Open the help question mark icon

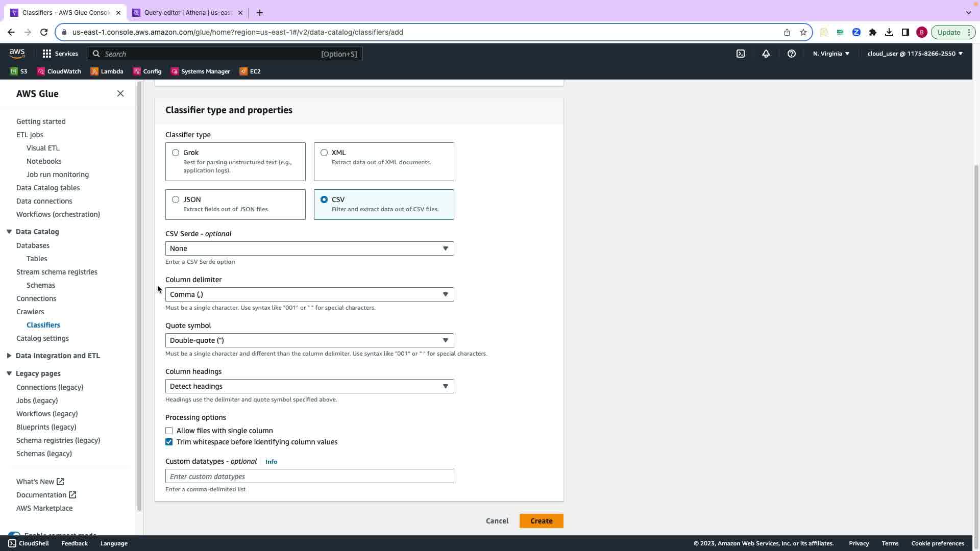click(x=791, y=54)
